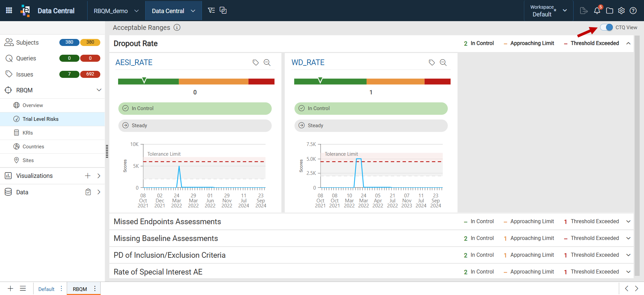The width and height of the screenshot is (644, 295).
Task: Open the KRIs menu item
Action: coord(52,133)
